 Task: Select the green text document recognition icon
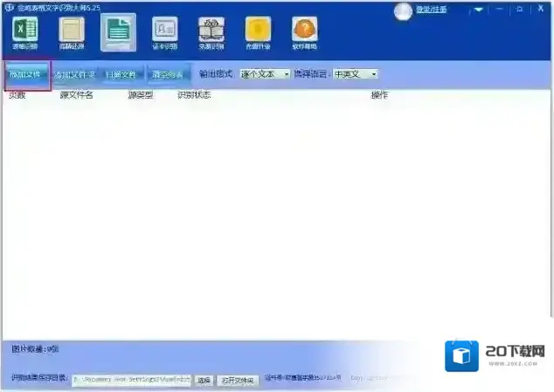118,32
